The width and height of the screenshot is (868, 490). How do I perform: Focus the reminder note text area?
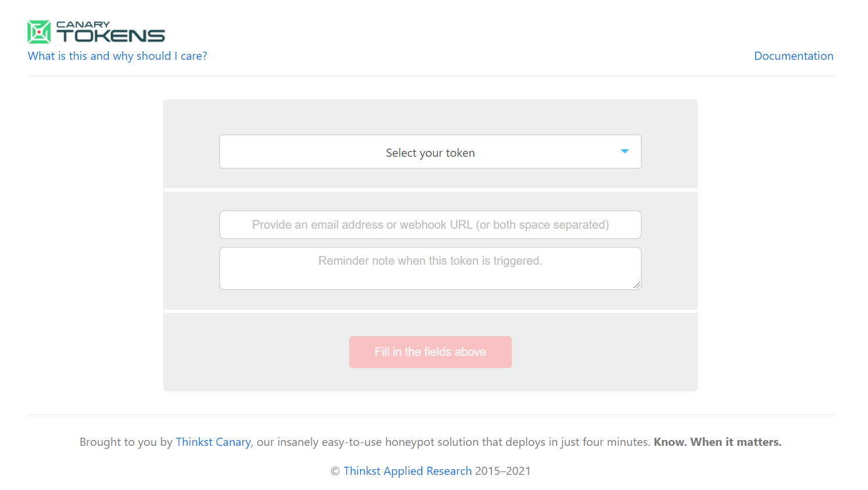point(431,269)
